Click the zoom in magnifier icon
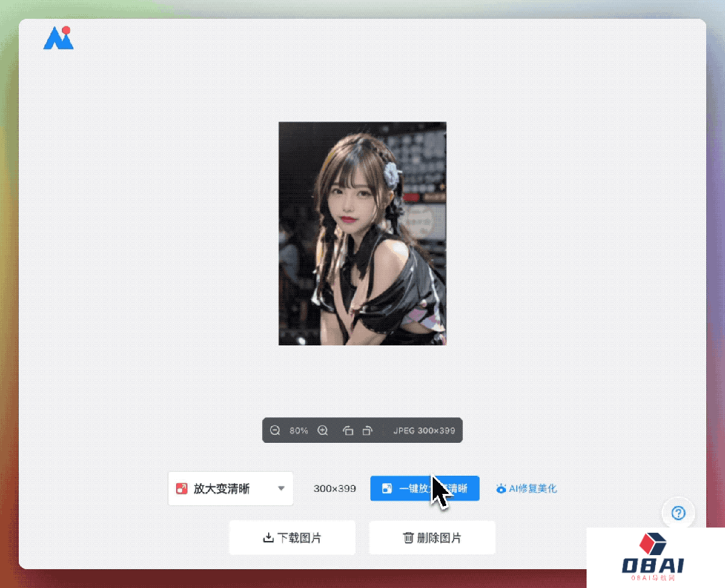The width and height of the screenshot is (725, 588). click(x=323, y=431)
